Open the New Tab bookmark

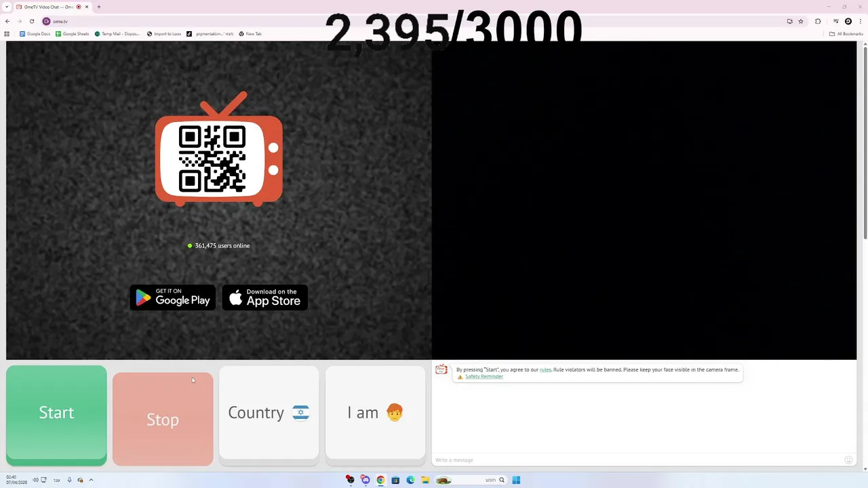250,34
